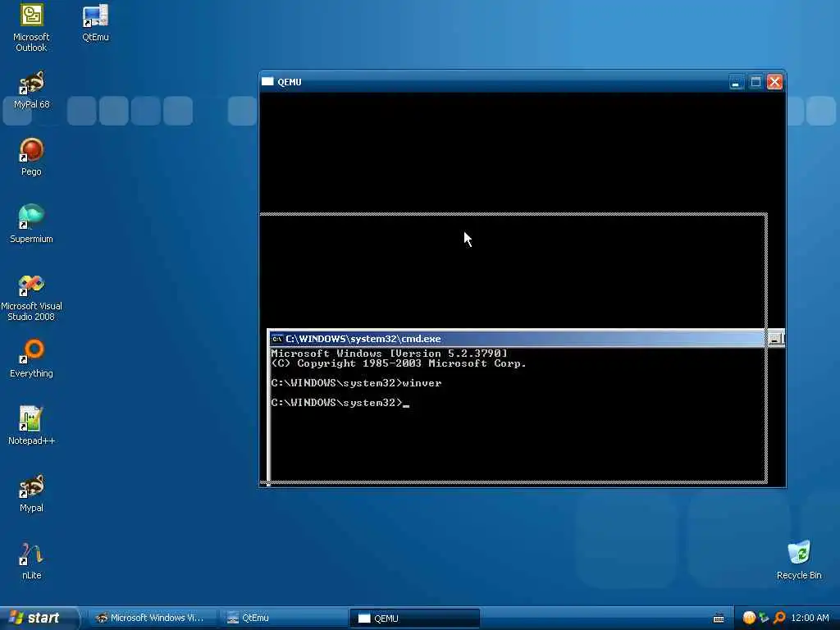Image resolution: width=840 pixels, height=630 pixels.
Task: Click the Everything magnifier tray icon
Action: 779,618
